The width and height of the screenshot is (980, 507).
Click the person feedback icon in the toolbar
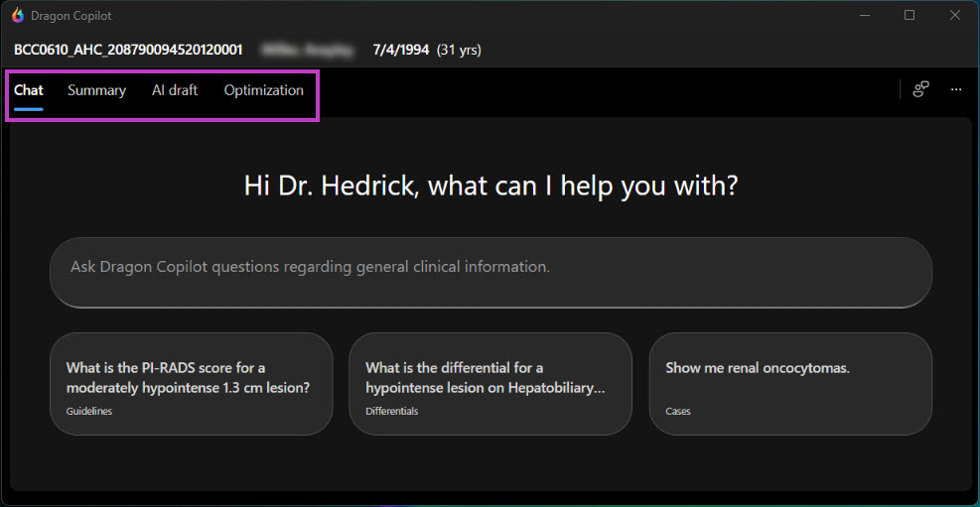pos(921,89)
